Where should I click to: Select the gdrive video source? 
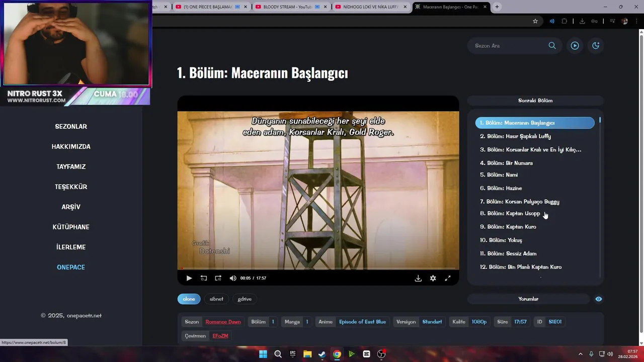245,299
